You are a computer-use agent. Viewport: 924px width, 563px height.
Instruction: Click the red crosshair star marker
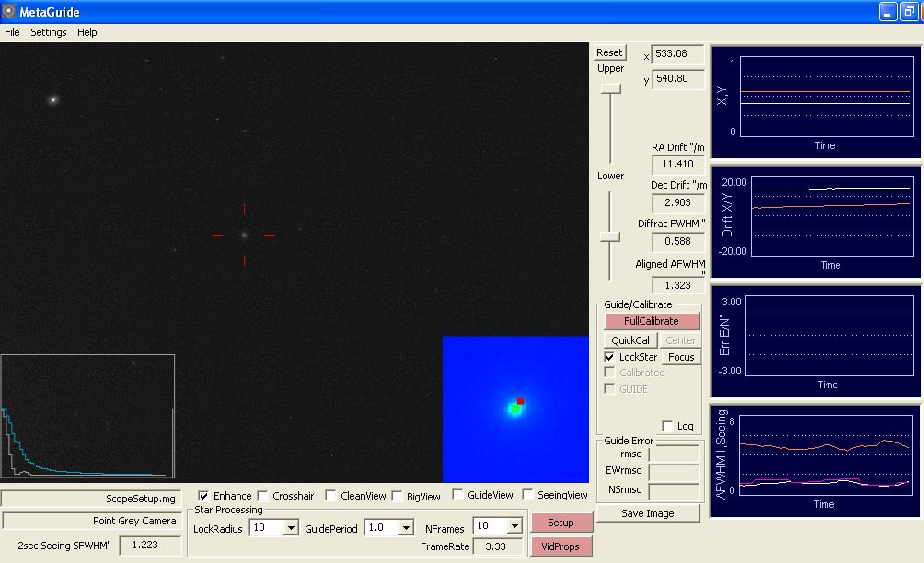pyautogui.click(x=244, y=236)
